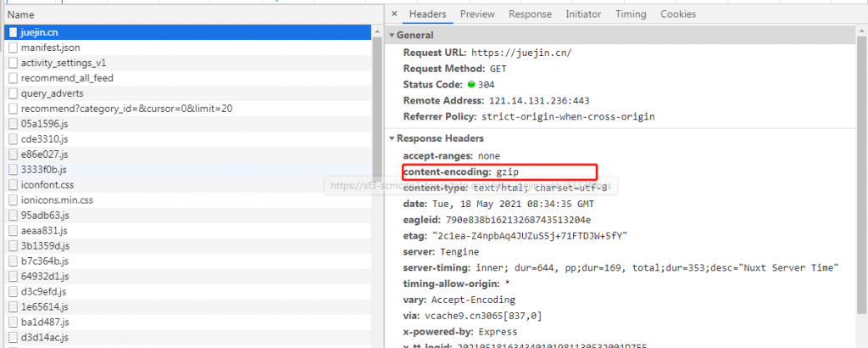The width and height of the screenshot is (868, 348).
Task: Click the Request URL value https://juejin.cn/
Action: (521, 53)
